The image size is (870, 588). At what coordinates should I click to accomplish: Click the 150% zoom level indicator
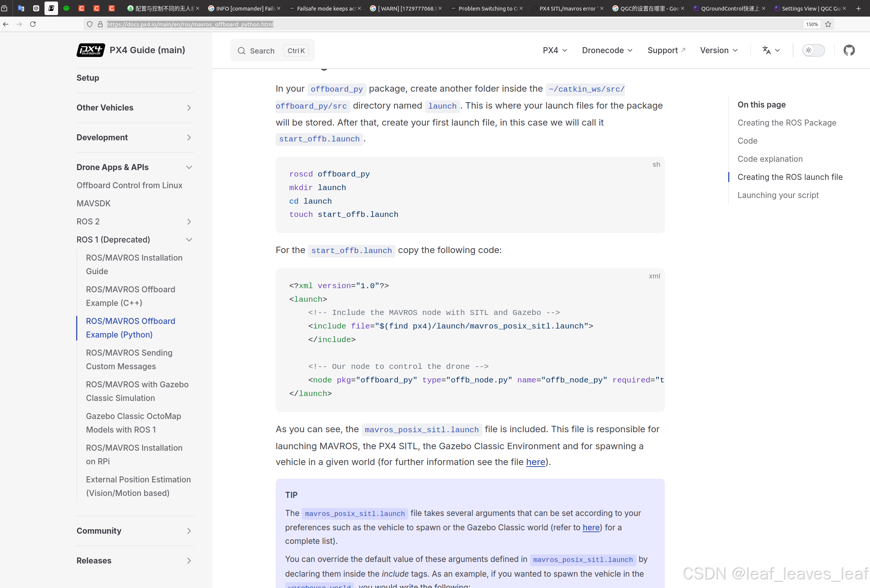click(812, 24)
